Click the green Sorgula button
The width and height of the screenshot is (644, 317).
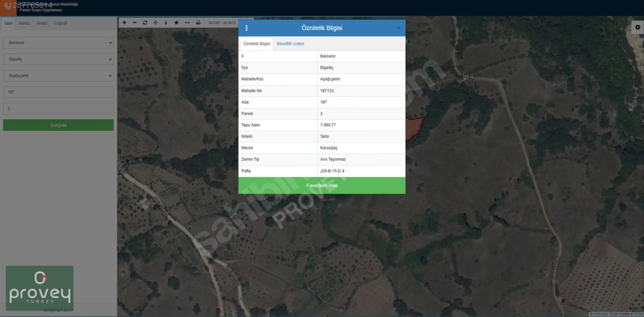[58, 125]
